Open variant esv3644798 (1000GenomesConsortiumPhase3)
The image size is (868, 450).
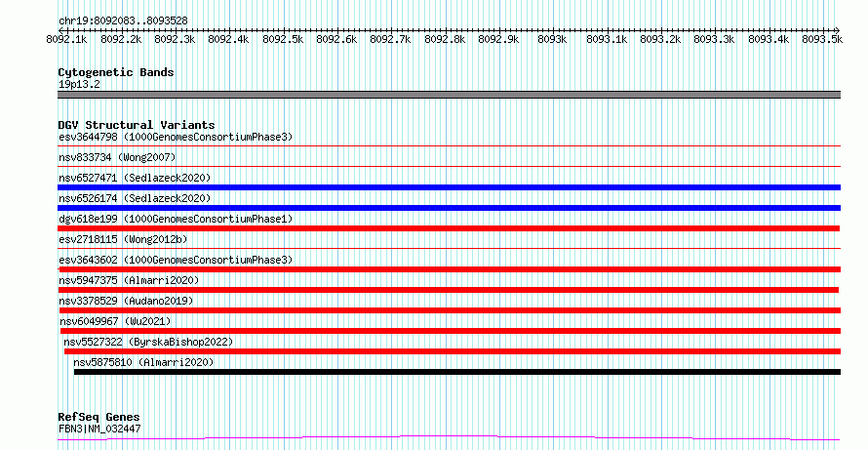(x=176, y=137)
